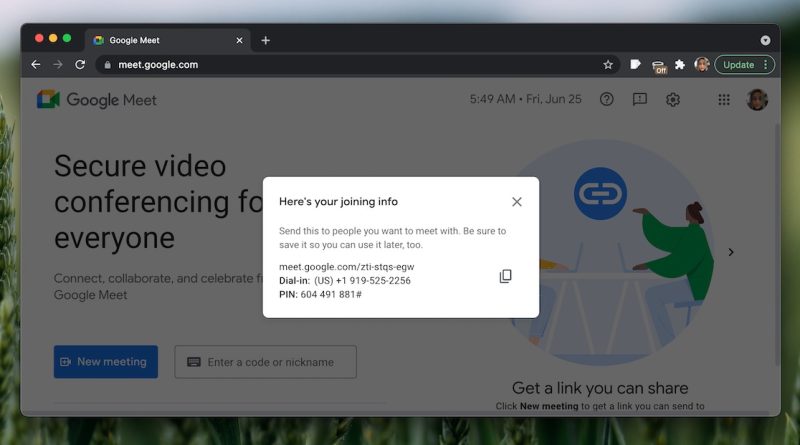Open Google Meet settings gear
The height and width of the screenshot is (445, 800).
click(x=673, y=100)
